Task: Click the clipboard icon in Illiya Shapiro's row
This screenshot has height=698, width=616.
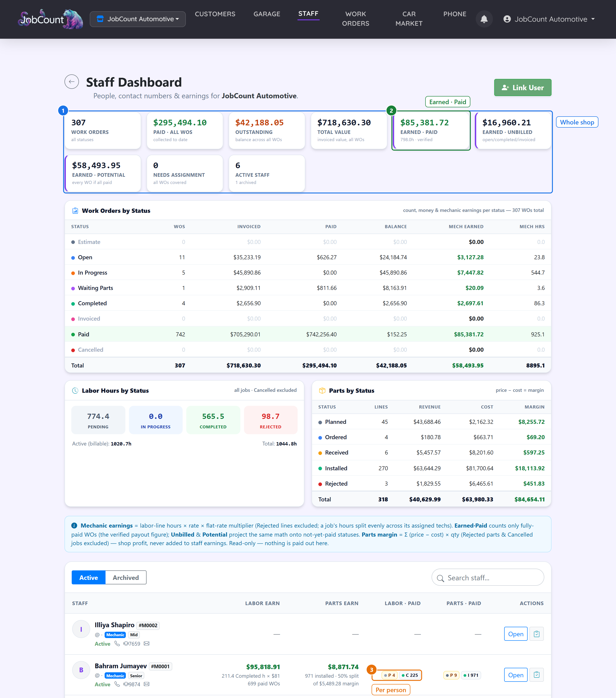Action: click(536, 634)
